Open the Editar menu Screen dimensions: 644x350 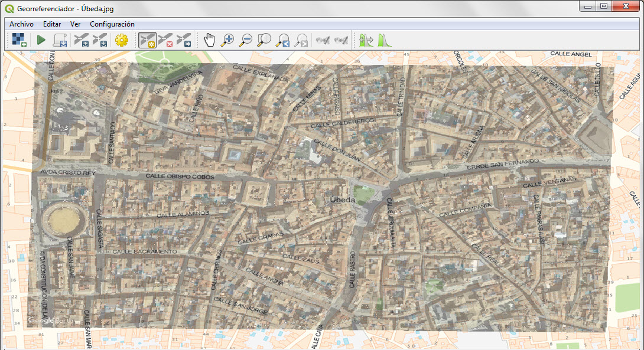tap(52, 24)
